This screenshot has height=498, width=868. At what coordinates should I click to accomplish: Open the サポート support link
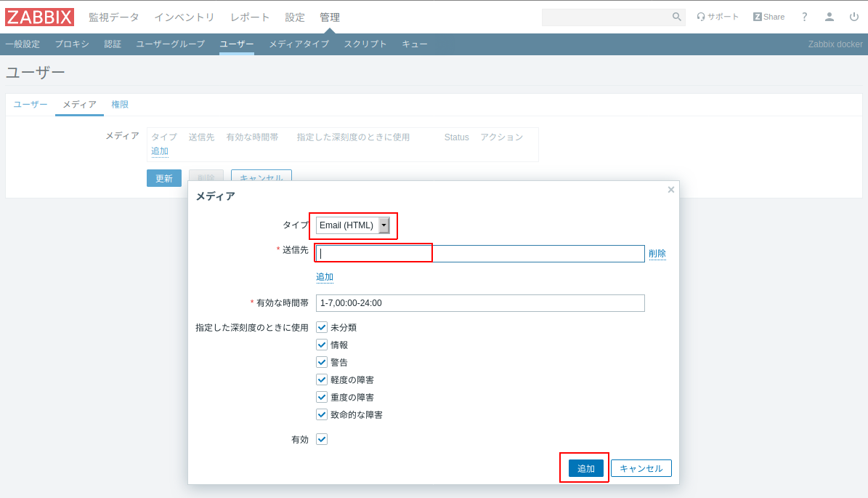[x=718, y=17]
